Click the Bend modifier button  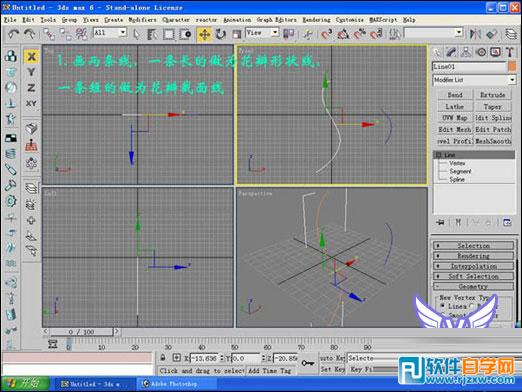click(x=455, y=95)
